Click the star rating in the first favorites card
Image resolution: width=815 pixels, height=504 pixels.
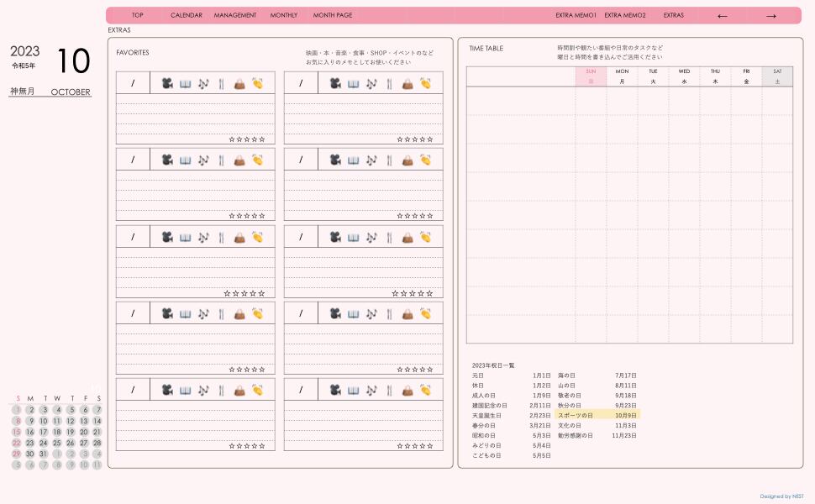point(247,139)
